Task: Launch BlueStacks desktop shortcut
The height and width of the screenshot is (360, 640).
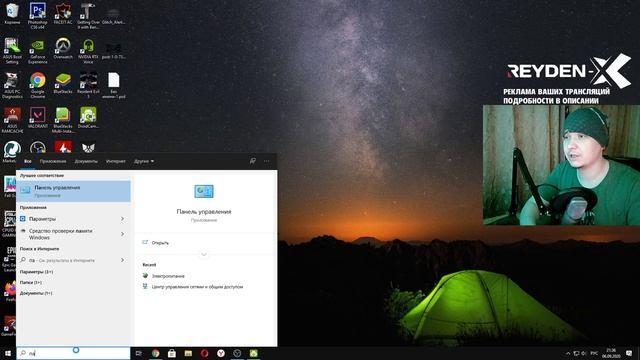Action: pos(63,83)
